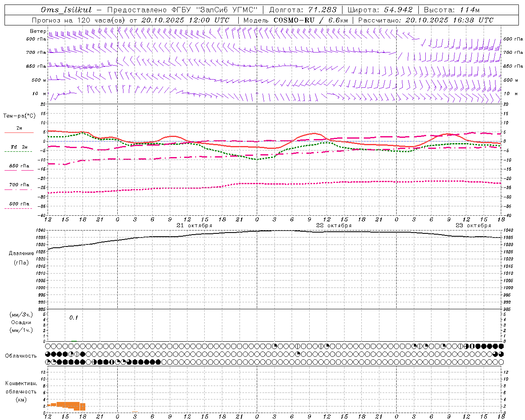Click the '21 октября' date label
The height and width of the screenshot is (420, 525).
(194, 226)
